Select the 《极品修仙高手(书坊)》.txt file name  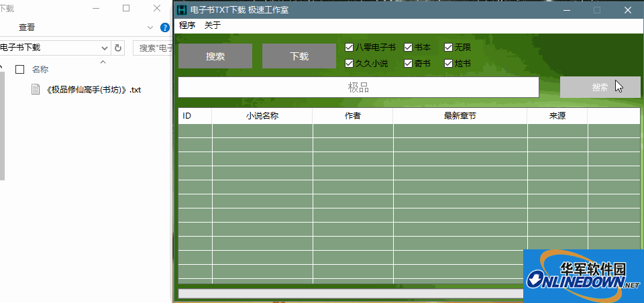[x=94, y=90]
